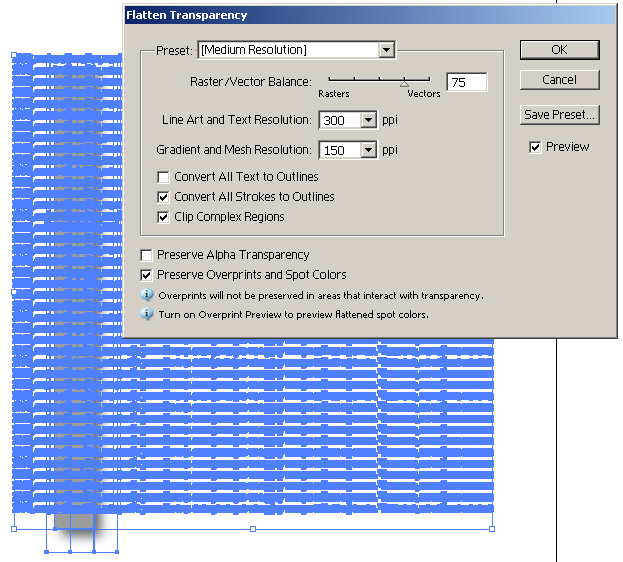Image resolution: width=623 pixels, height=562 pixels.
Task: Click the Line Art resolution 300 field
Action: point(340,120)
